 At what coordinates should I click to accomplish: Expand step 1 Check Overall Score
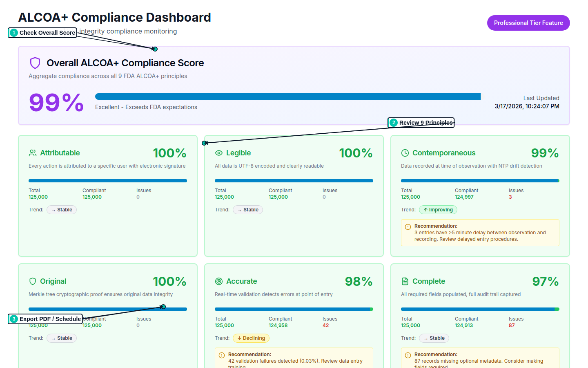pyautogui.click(x=42, y=32)
